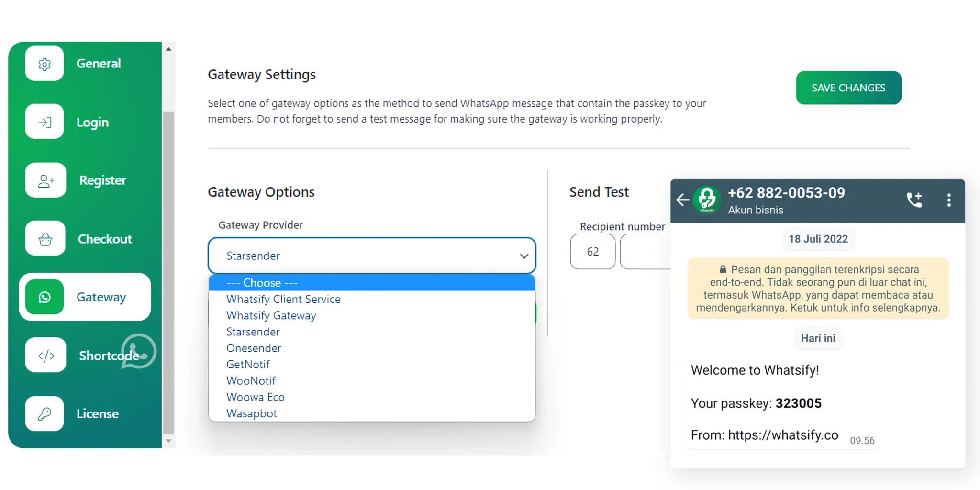
Task: Click the Shortcode code-brackets icon
Action: (x=45, y=356)
